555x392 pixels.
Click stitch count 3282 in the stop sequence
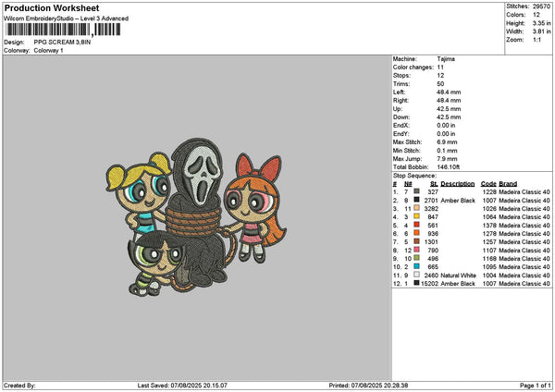pyautogui.click(x=431, y=209)
